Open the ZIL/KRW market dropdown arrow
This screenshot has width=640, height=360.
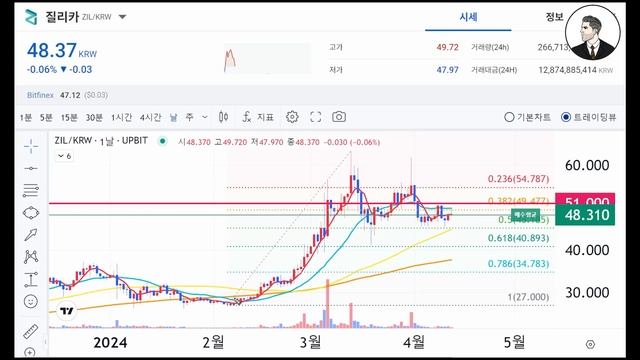122,17
